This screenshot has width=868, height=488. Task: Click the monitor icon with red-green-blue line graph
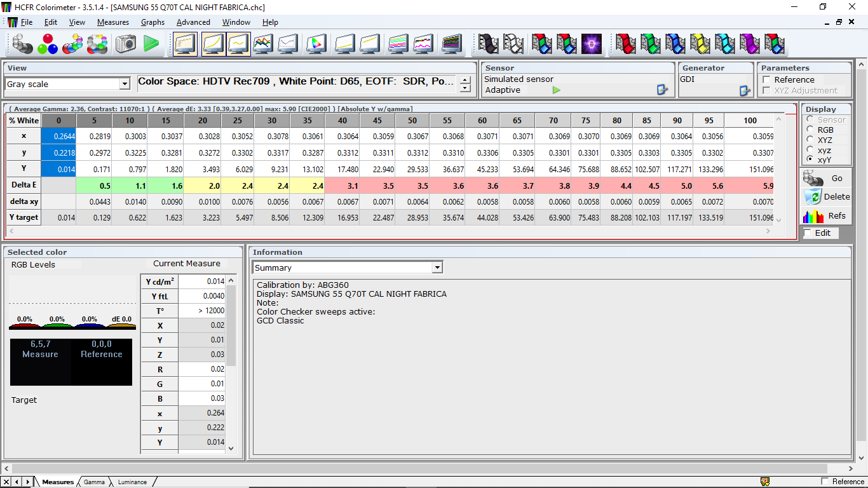pos(263,44)
